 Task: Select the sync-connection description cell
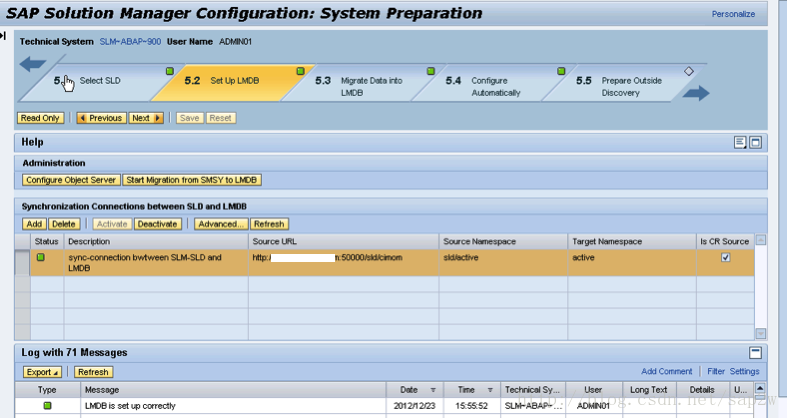(x=156, y=262)
